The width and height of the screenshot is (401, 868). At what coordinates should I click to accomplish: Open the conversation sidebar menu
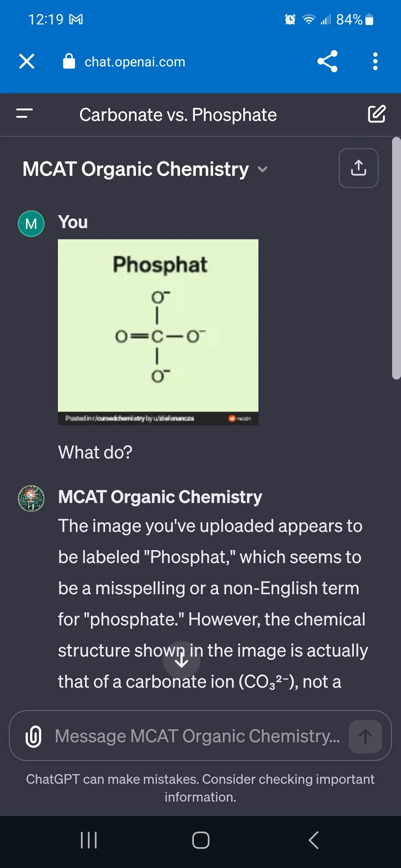[23, 114]
